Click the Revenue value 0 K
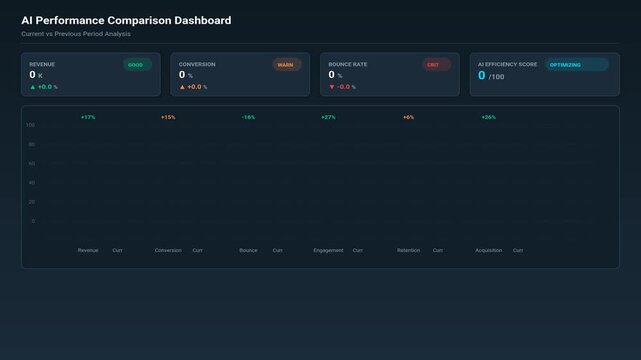This screenshot has height=360, width=641. [x=36, y=75]
